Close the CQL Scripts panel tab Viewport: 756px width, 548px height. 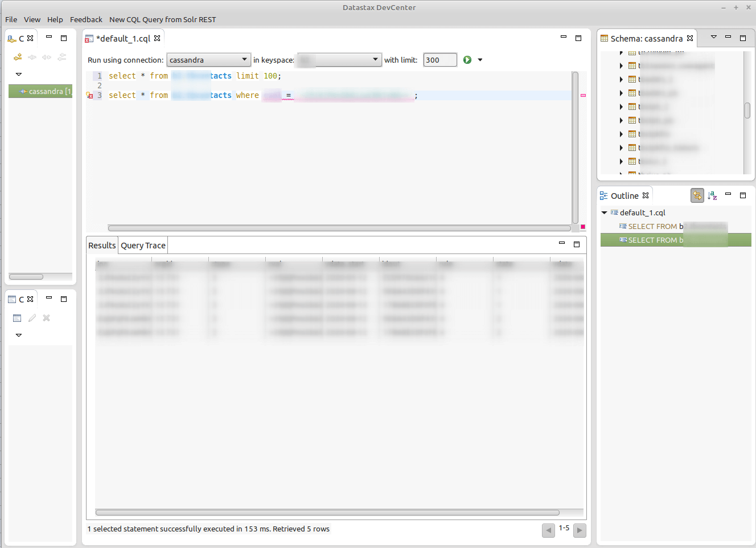(x=31, y=299)
